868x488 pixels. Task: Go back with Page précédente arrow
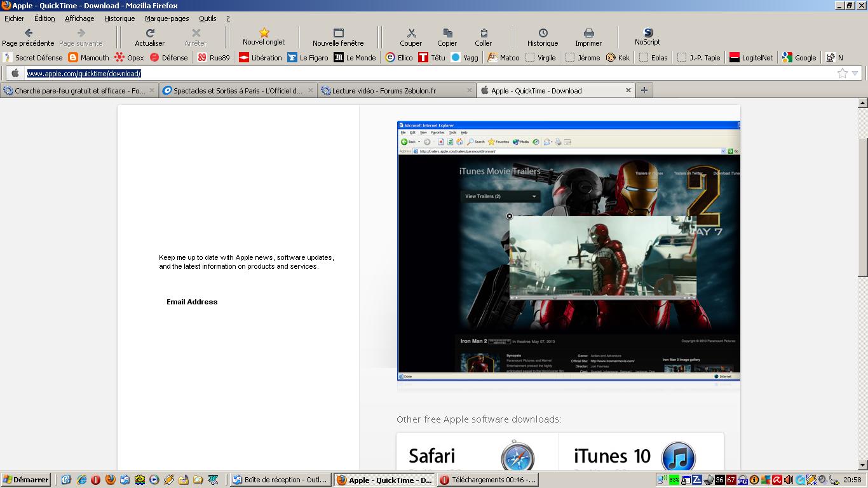point(28,37)
